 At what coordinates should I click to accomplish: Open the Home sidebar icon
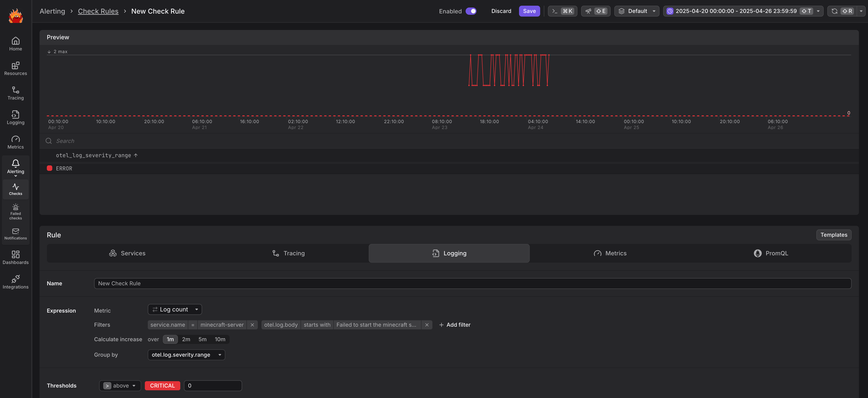click(x=15, y=44)
